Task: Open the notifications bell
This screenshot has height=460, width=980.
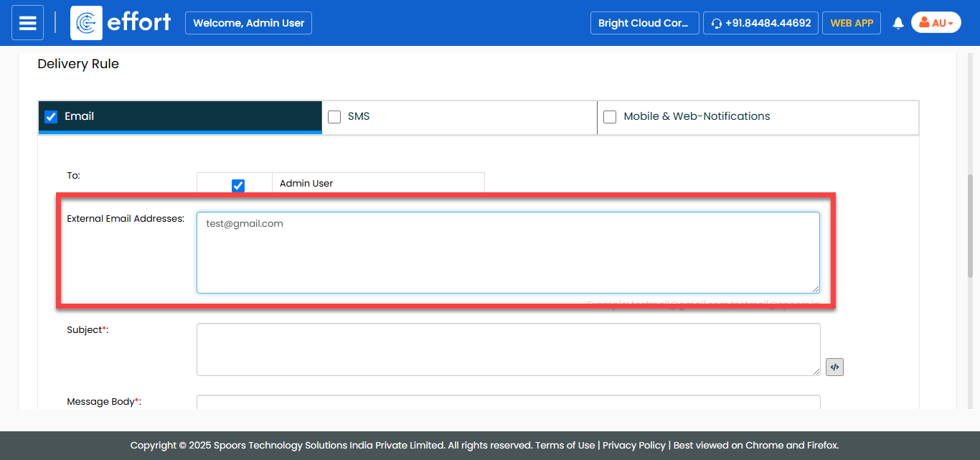Action: pos(897,23)
